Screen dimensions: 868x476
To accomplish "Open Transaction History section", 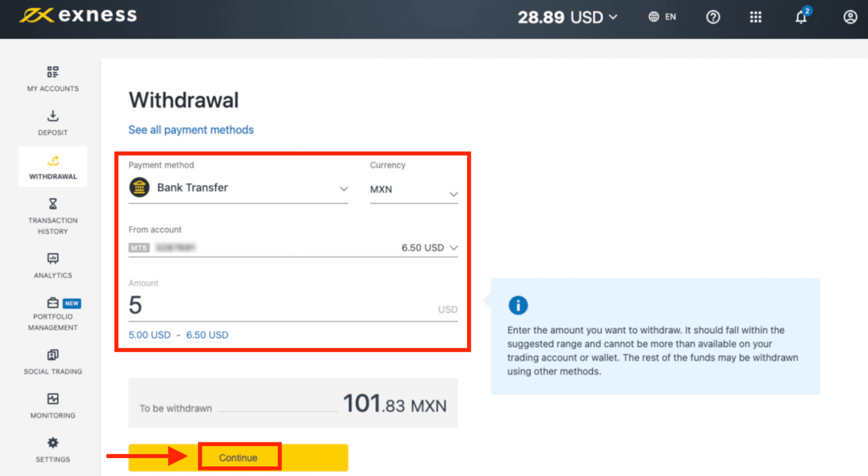I will pyautogui.click(x=53, y=216).
